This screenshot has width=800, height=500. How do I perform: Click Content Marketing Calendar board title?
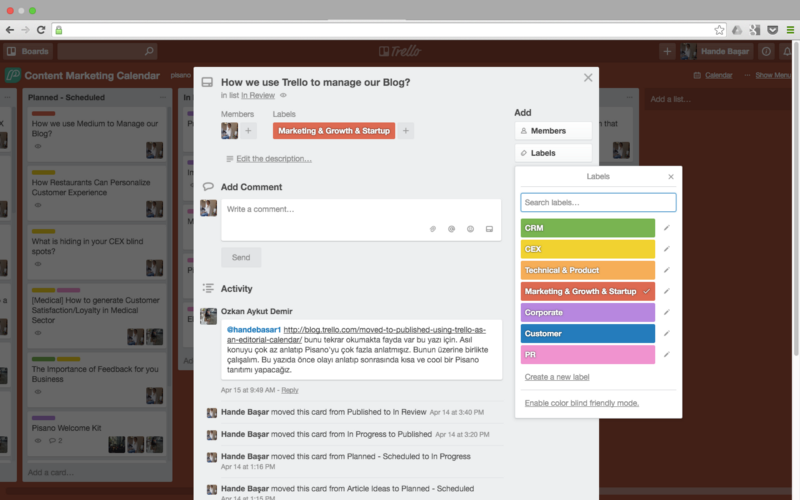92,76
